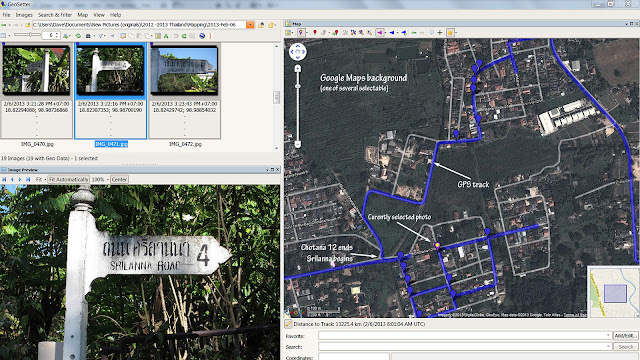
Task: Open the Fit dropdown in Image Preview
Action: point(40,179)
